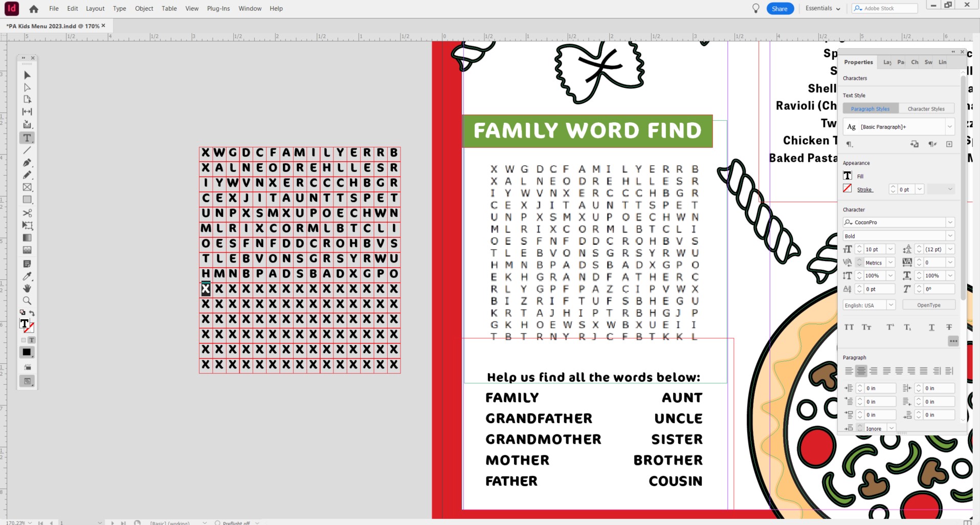Choose the Line tool
Image resolution: width=980 pixels, height=525 pixels.
pos(27,150)
